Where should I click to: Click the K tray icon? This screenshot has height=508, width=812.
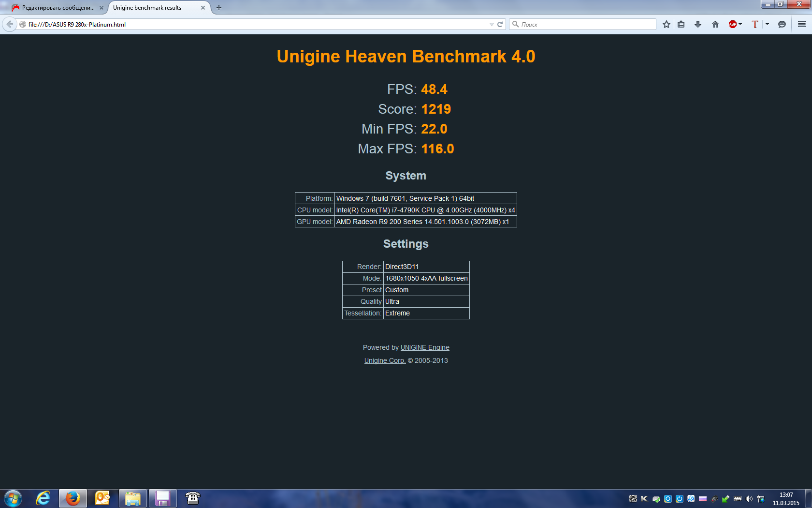point(644,499)
